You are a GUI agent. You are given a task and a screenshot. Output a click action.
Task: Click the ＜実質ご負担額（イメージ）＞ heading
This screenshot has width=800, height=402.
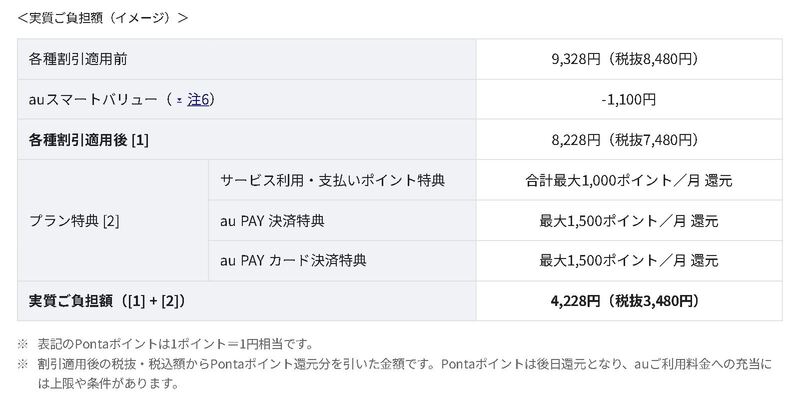pos(103,18)
